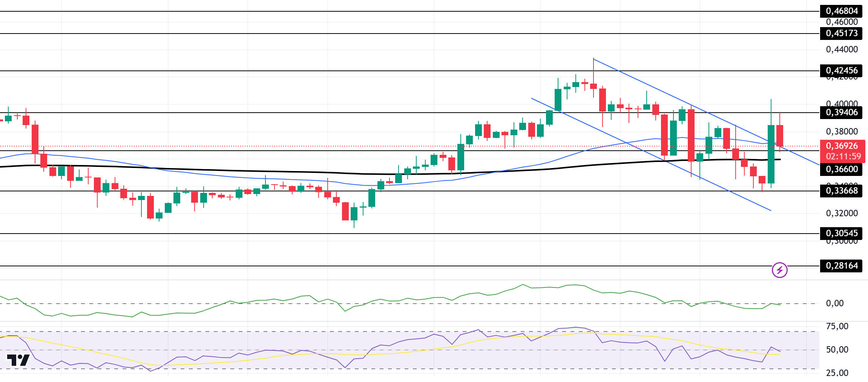Click the 0,44000 price axis value
Image resolution: width=868 pixels, height=382 pixels.
tap(842, 50)
